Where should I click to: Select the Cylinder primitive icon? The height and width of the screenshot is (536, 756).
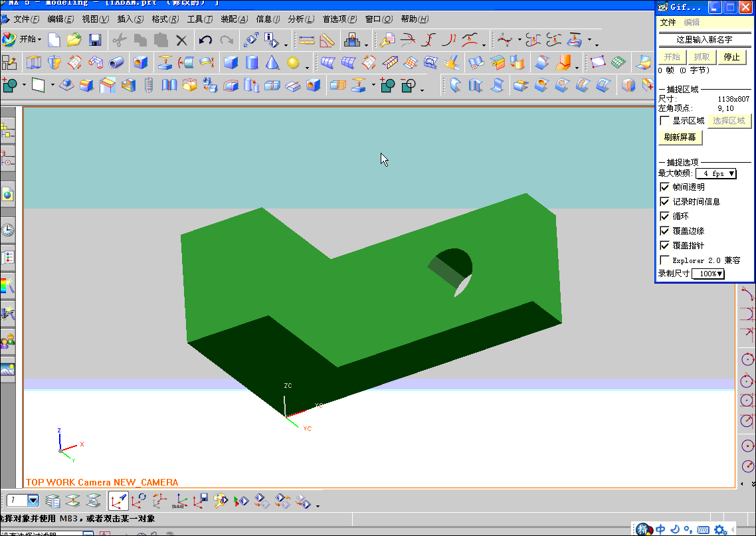[x=252, y=62]
